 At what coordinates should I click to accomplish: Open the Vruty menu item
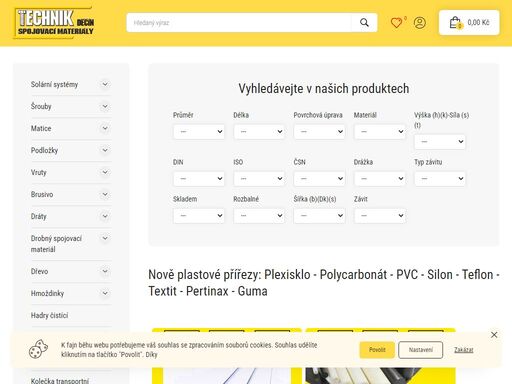point(39,172)
